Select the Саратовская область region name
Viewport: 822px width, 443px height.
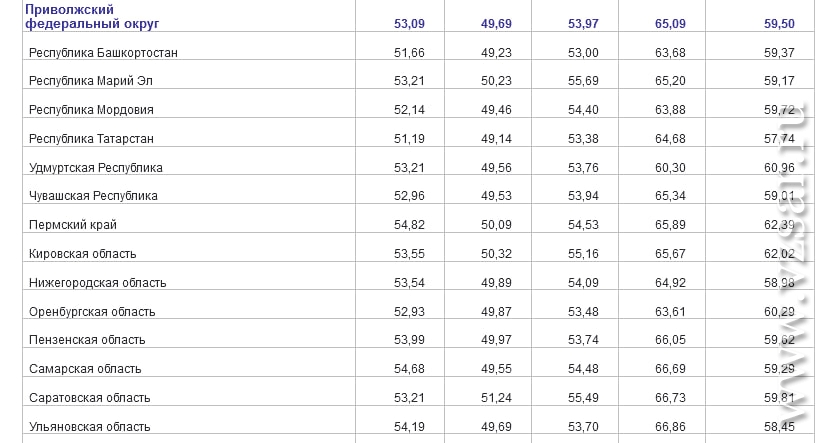pos(90,398)
